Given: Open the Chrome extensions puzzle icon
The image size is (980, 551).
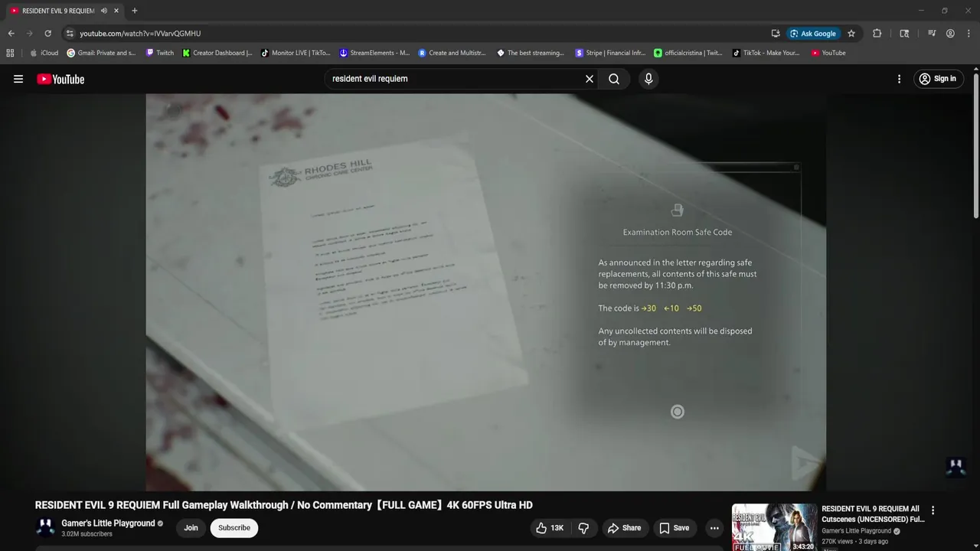Looking at the screenshot, I should (877, 34).
